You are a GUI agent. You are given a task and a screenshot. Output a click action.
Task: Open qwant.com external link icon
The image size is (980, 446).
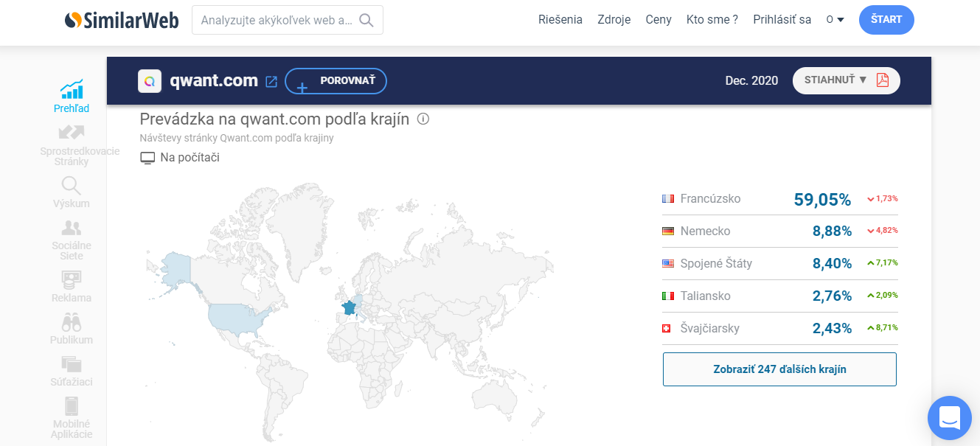tap(271, 82)
